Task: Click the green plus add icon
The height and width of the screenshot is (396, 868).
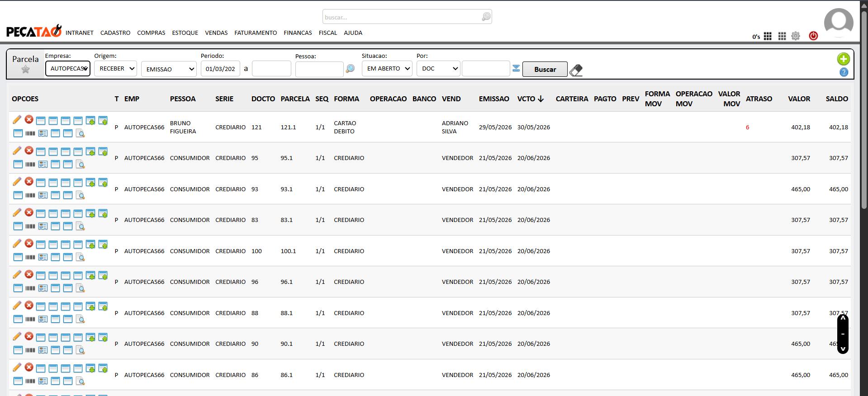Action: tap(844, 59)
